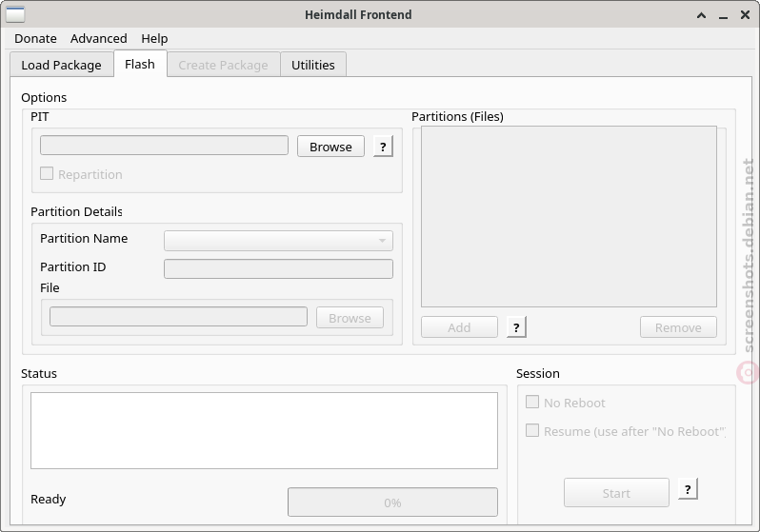760x532 pixels.
Task: Select the Flash tab
Action: pos(140,64)
